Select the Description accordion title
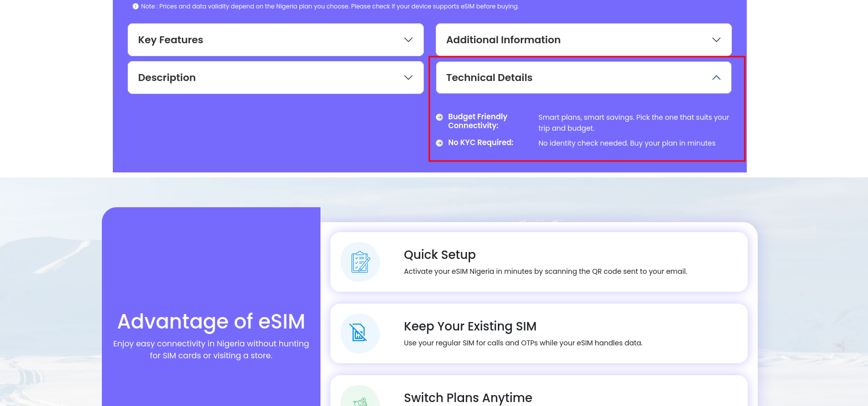 (x=167, y=78)
